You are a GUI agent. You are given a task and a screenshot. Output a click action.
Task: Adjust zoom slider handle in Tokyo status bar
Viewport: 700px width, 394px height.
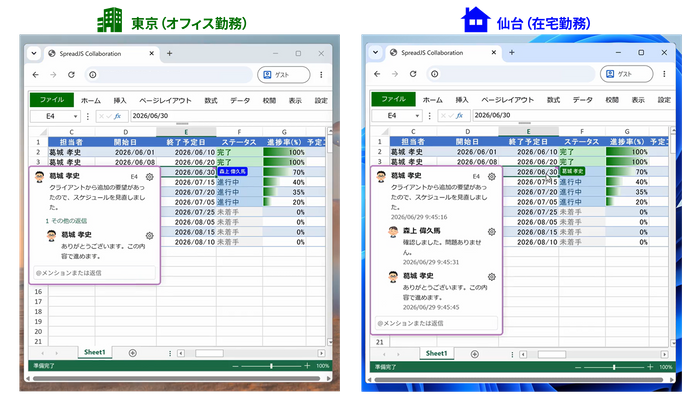click(271, 366)
